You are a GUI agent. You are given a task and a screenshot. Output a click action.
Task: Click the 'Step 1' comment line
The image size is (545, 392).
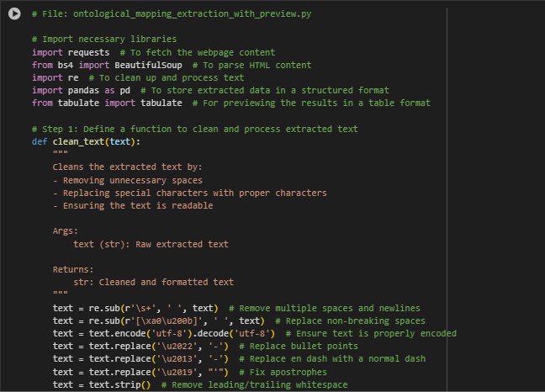194,130
